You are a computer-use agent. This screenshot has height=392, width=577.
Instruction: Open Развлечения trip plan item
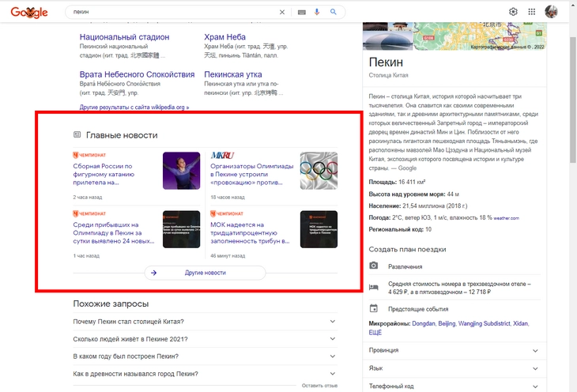[x=454, y=266]
